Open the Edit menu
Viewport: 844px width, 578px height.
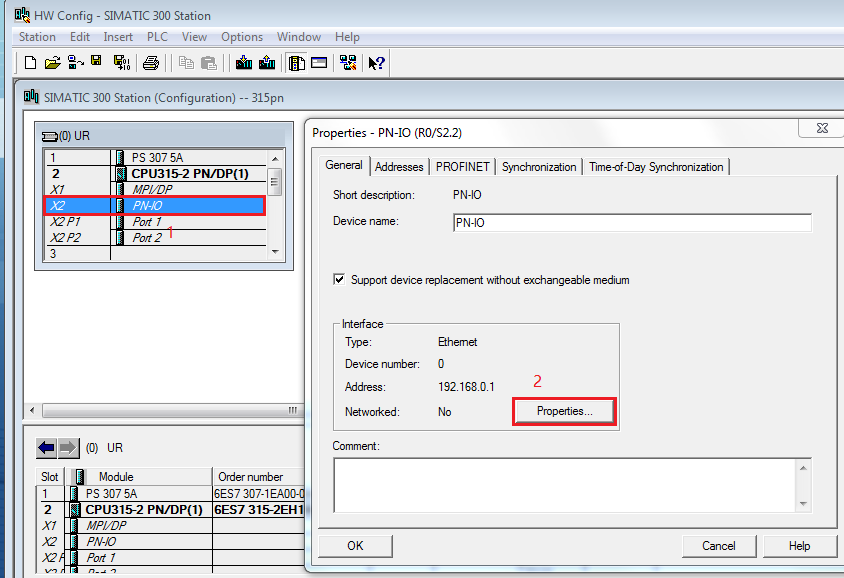[80, 37]
